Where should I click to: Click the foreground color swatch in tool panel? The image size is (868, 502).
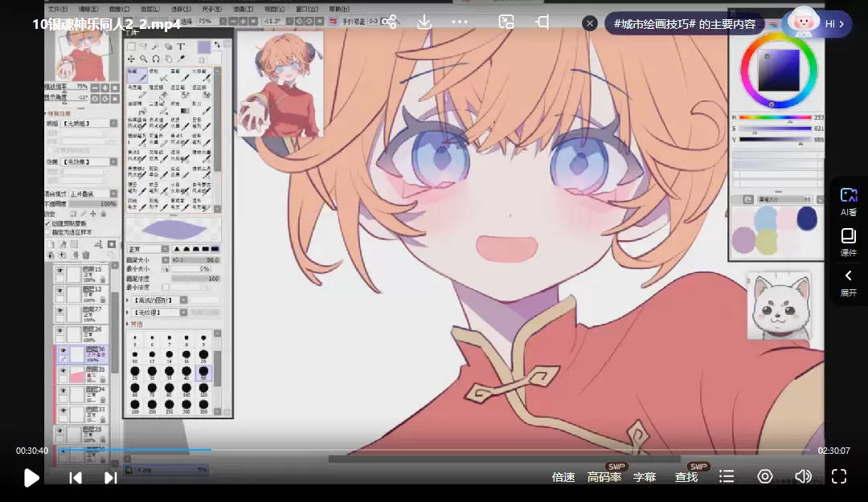pyautogui.click(x=203, y=47)
